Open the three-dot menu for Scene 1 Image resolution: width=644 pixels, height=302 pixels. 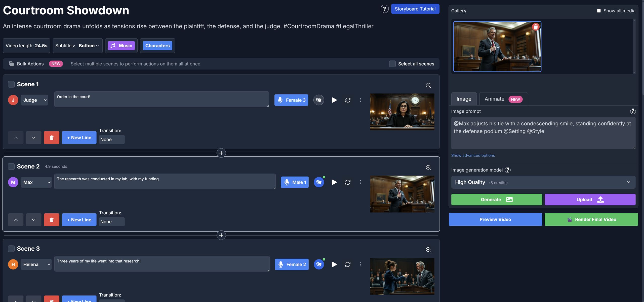tap(361, 100)
